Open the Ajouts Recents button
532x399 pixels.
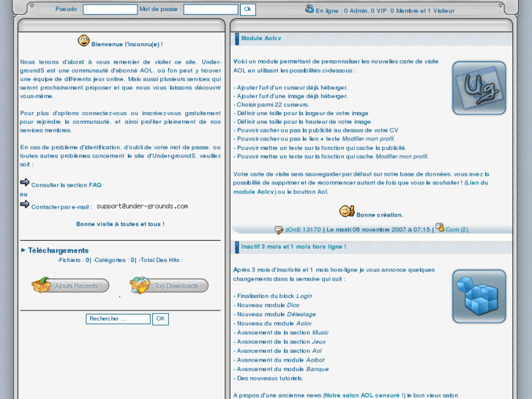pyautogui.click(x=70, y=286)
